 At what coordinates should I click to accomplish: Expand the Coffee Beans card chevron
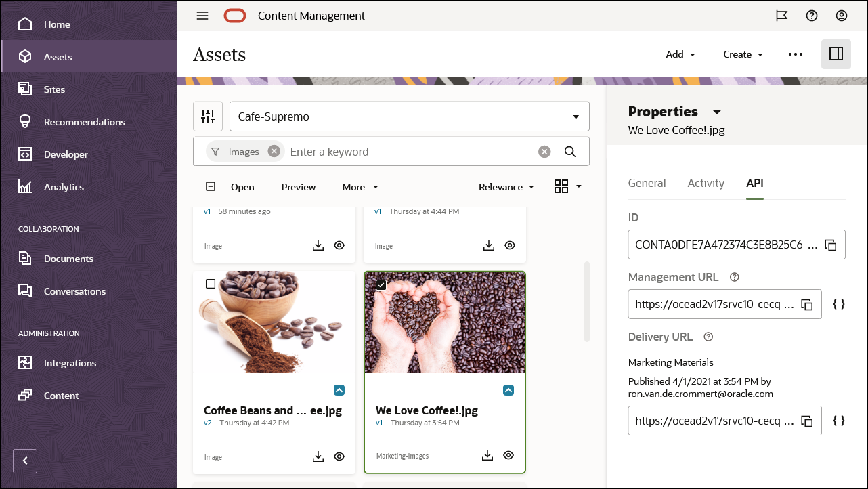(340, 390)
